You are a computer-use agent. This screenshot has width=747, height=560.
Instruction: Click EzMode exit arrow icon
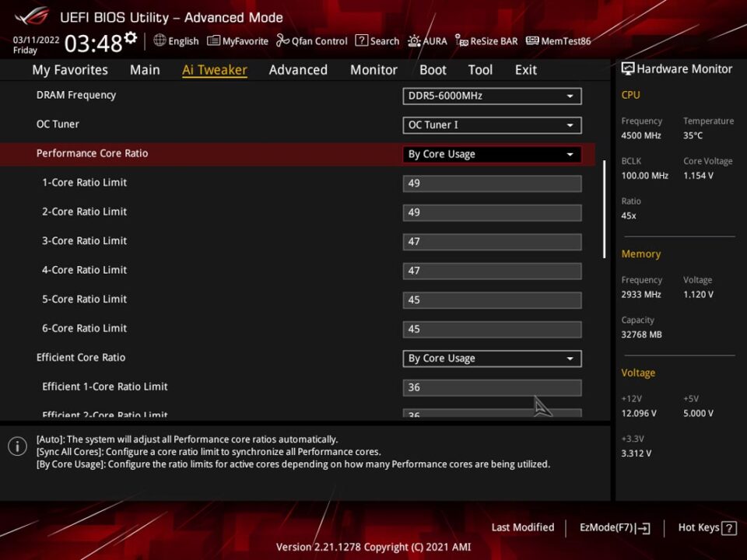click(x=642, y=528)
